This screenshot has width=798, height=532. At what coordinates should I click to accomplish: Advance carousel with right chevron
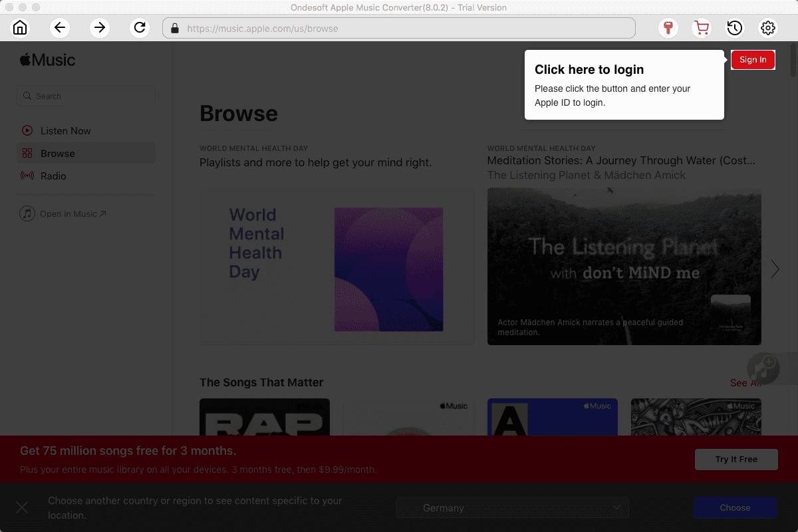[775, 269]
